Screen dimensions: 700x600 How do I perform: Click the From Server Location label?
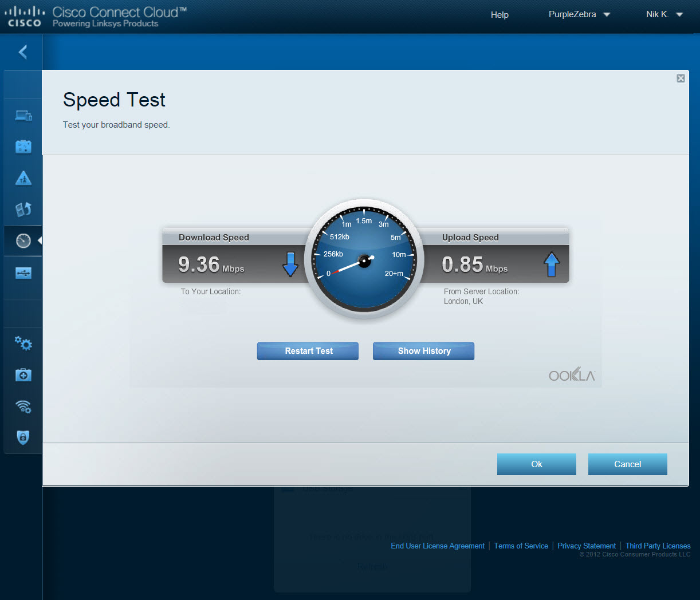[x=482, y=291]
